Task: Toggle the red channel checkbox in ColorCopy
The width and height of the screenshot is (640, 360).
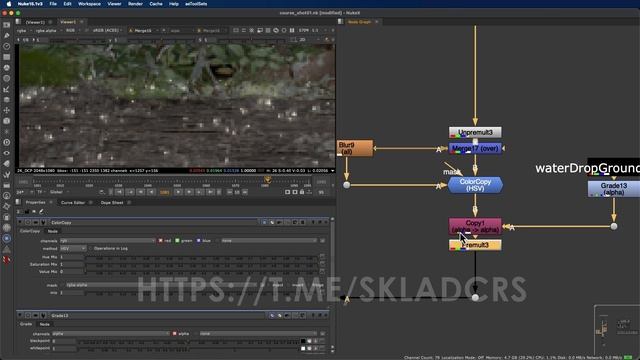Action: pos(160,241)
